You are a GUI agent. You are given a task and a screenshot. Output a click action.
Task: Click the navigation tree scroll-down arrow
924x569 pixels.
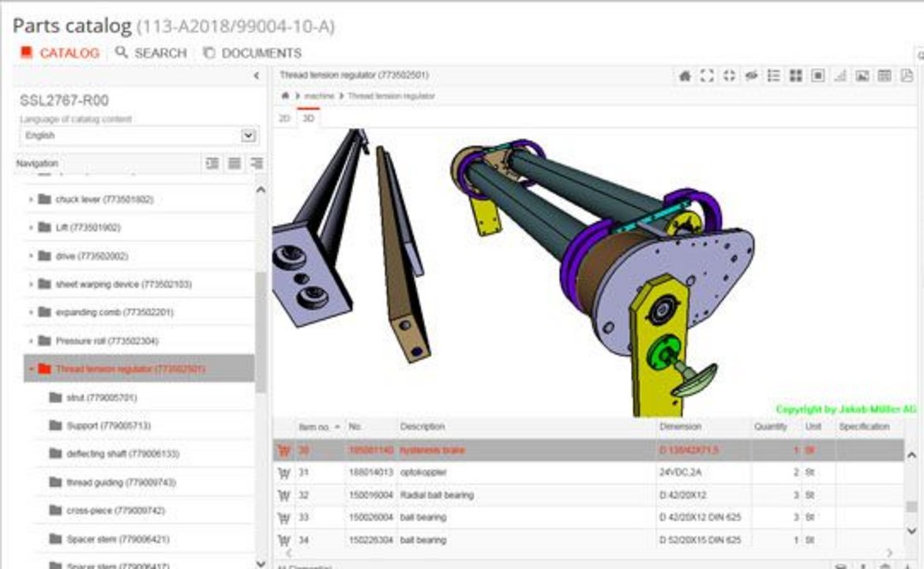point(261,563)
